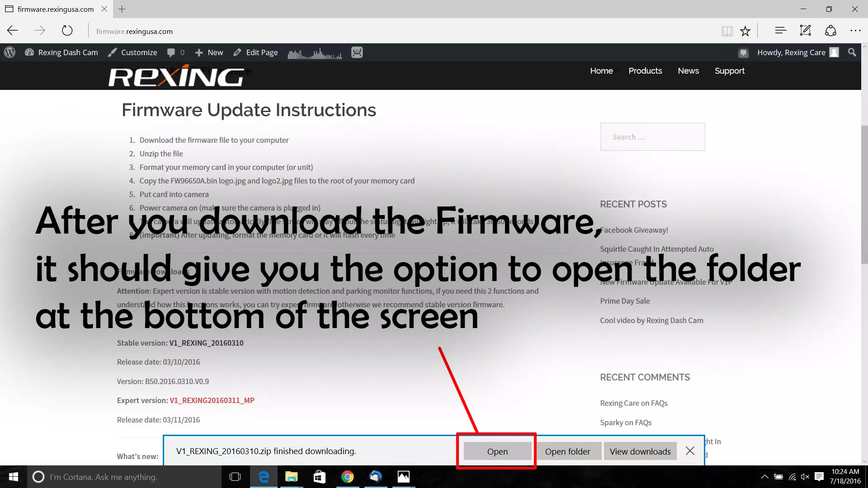
Task: Make a Web Note pen icon
Action: tap(806, 31)
